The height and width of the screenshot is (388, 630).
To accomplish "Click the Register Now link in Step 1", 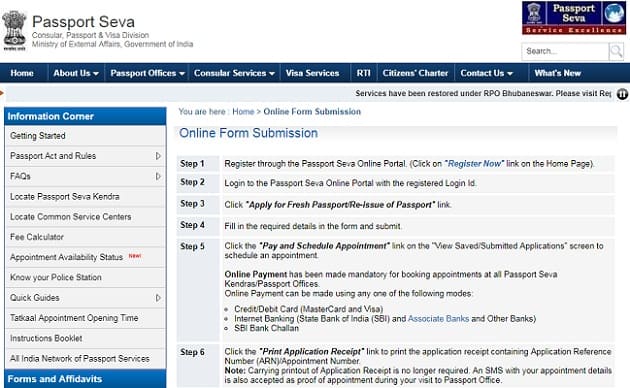I will (474, 164).
